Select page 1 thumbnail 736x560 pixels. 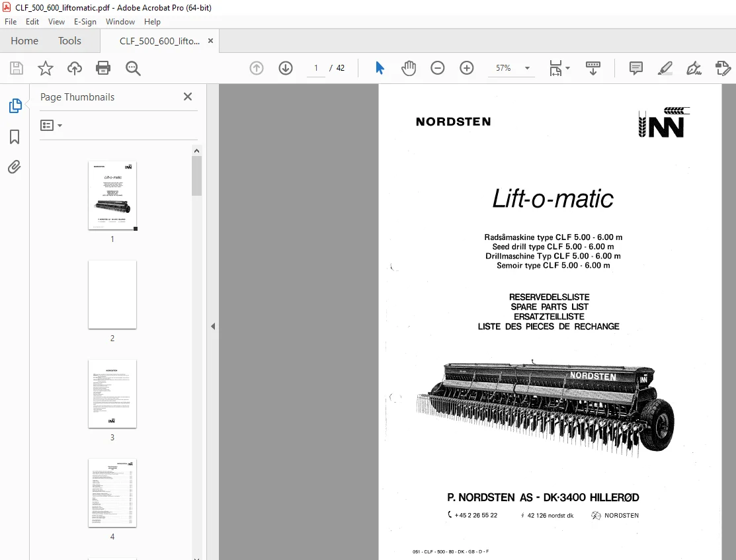tap(112, 195)
